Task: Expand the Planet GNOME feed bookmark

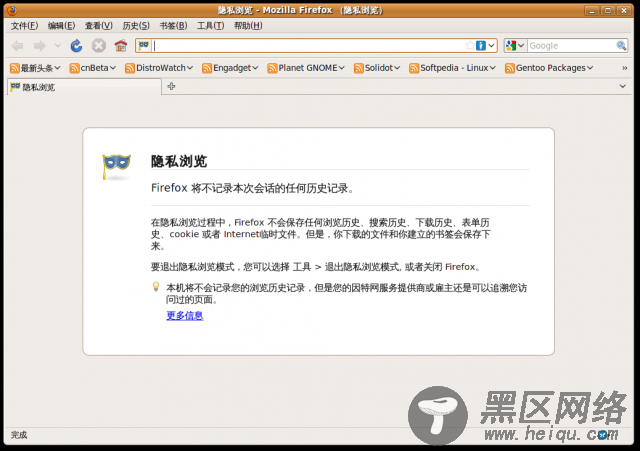Action: pos(342,68)
